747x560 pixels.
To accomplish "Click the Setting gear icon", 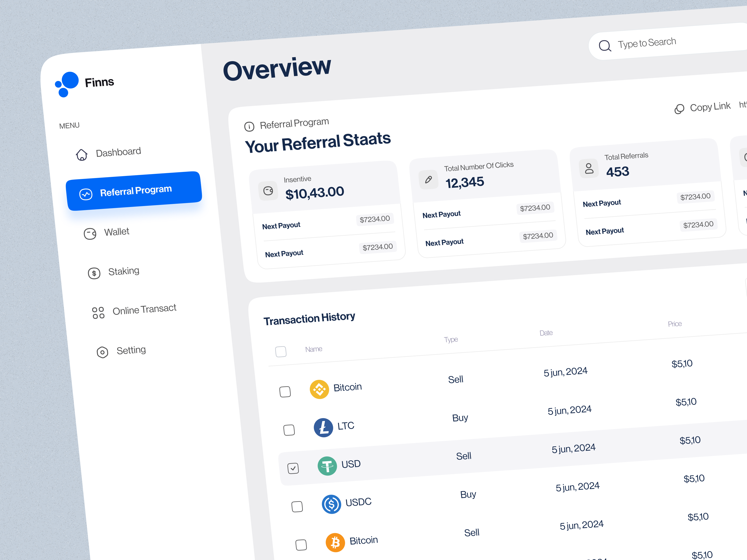I will (x=102, y=352).
